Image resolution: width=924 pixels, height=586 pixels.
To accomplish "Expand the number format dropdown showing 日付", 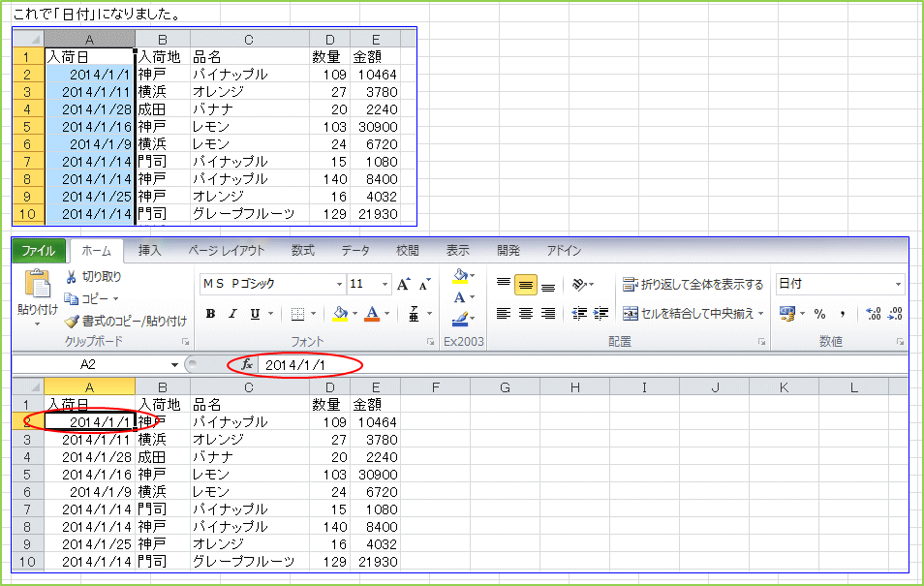I will coord(898,285).
